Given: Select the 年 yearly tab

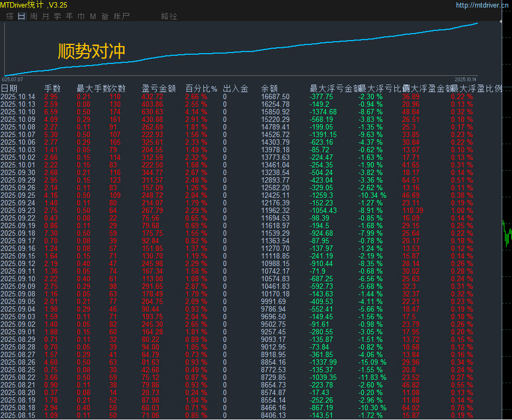Looking at the screenshot, I should point(69,16).
